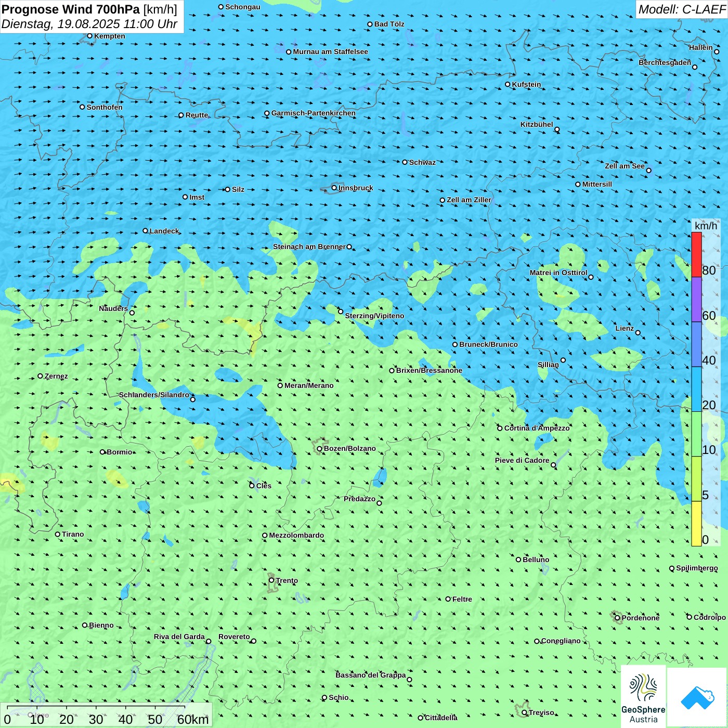Click the date 'Dienstag, 19.08.2025 11:00 Uhr'

pos(89,24)
